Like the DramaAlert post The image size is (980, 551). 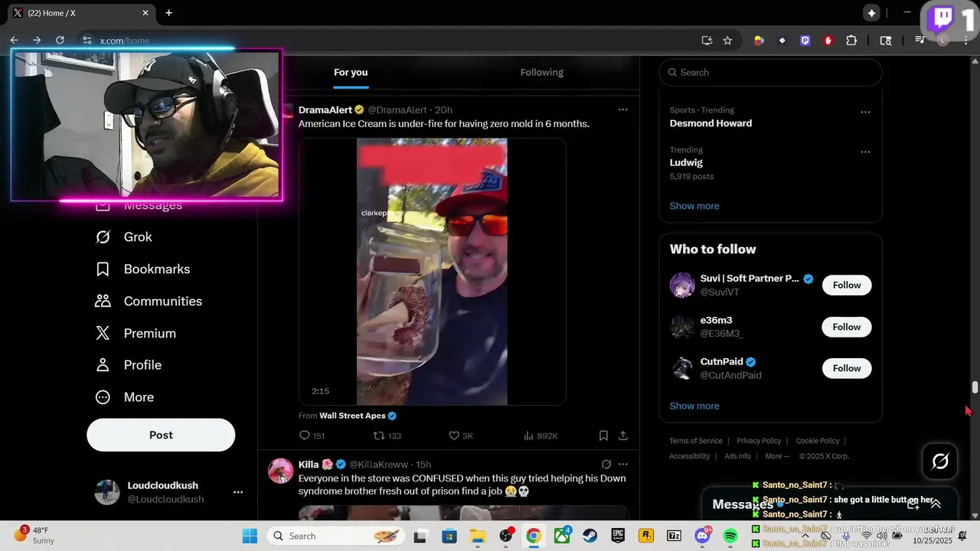(461, 435)
